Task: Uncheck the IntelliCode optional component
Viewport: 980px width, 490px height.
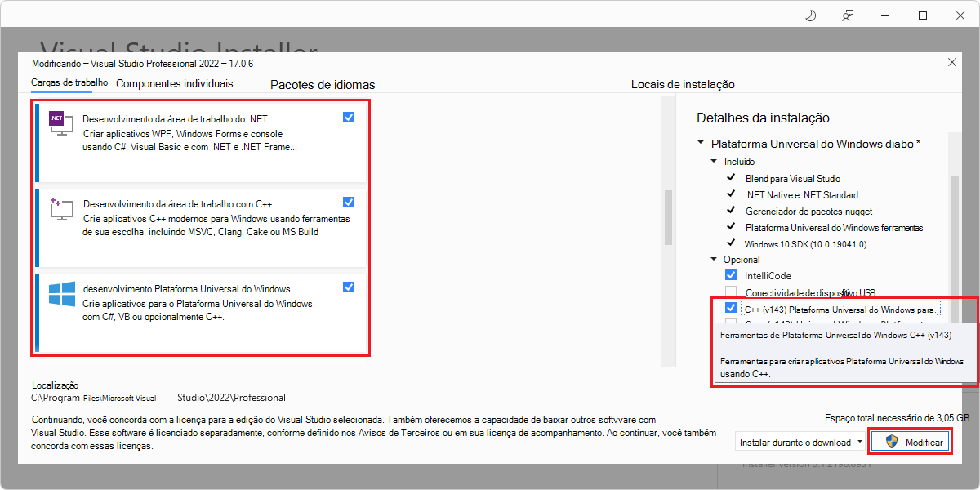Action: coord(730,276)
